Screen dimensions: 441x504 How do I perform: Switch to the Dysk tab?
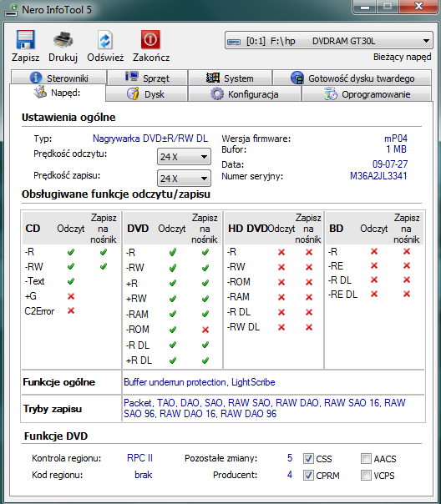tap(146, 93)
